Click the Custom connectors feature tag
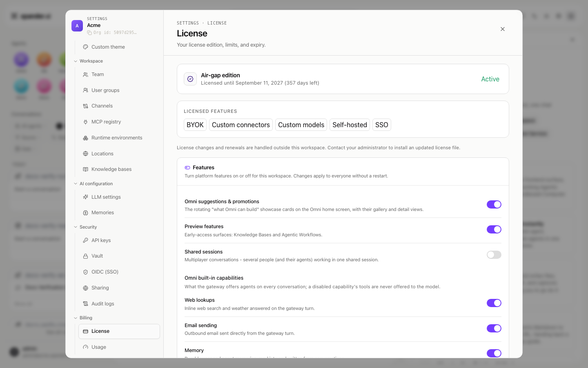The image size is (588, 368). (241, 125)
